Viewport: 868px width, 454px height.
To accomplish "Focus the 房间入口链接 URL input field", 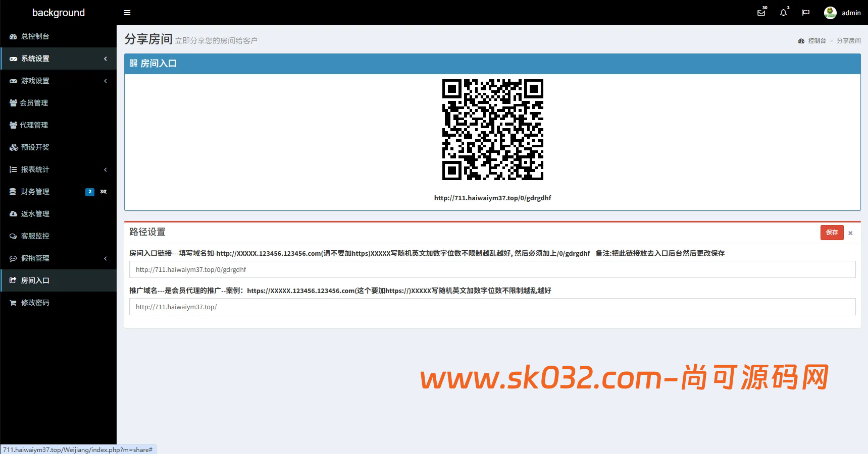I will pyautogui.click(x=492, y=269).
